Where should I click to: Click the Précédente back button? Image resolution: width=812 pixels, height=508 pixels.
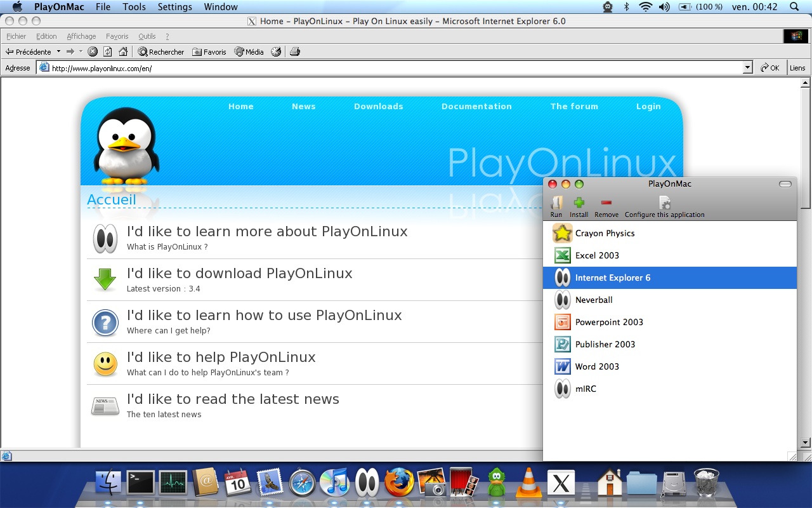click(x=29, y=51)
